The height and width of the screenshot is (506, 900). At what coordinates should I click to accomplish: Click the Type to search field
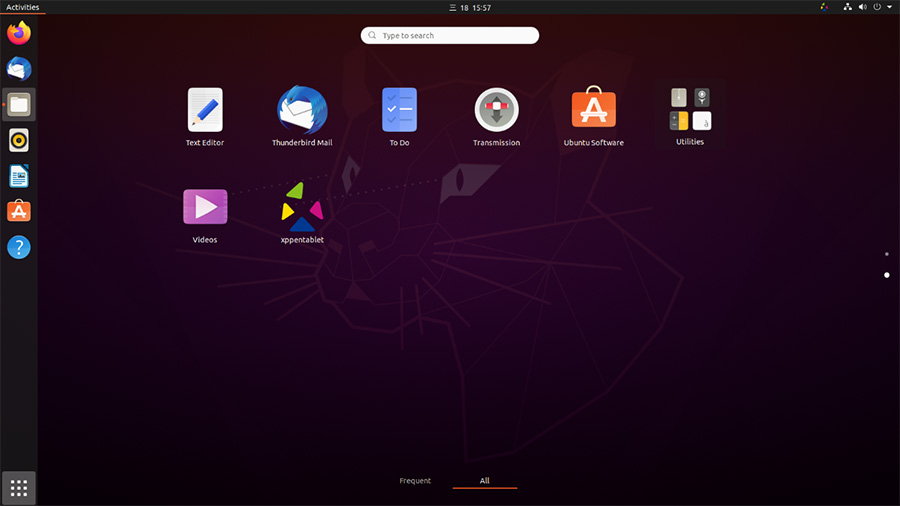pyautogui.click(x=450, y=36)
